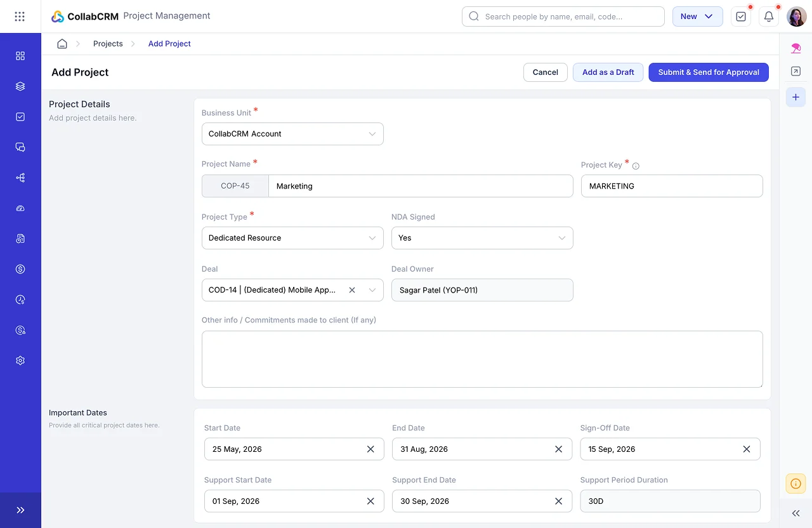Open the user profile avatar
The height and width of the screenshot is (528, 812).
(x=797, y=16)
